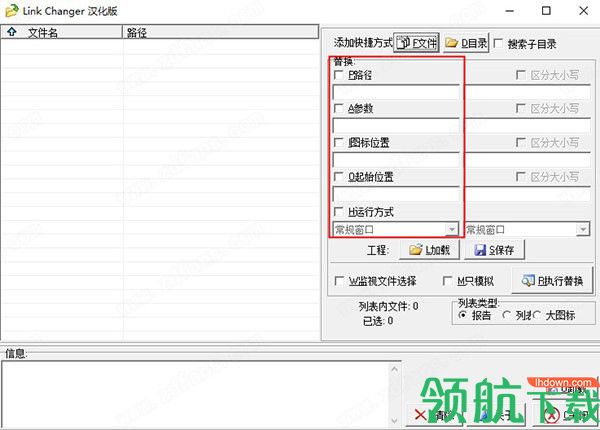Click the L加载 load project button

[429, 250]
